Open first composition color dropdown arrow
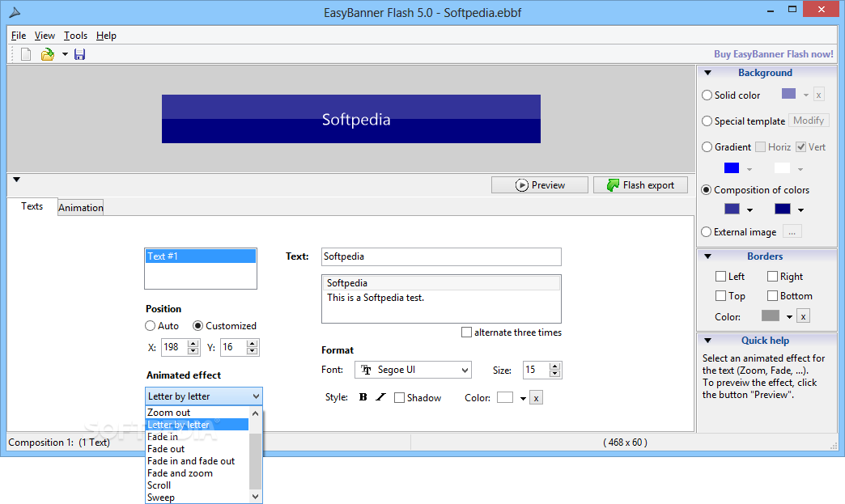 tap(749, 210)
